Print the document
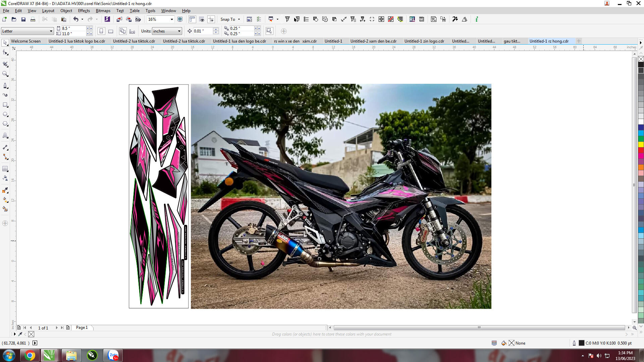 [x=33, y=19]
